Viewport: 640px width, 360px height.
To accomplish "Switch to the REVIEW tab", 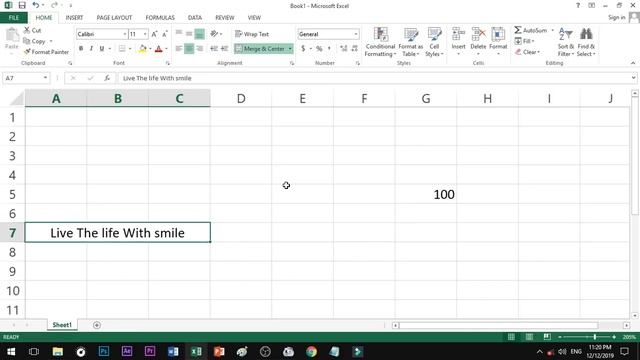I will tap(224, 18).
